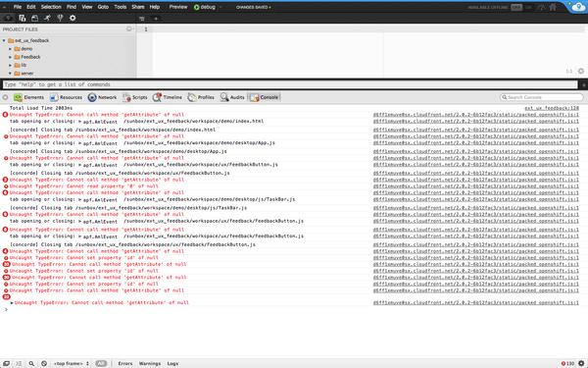Collapse the server folder
This screenshot has height=368, width=588.
pyautogui.click(x=11, y=74)
